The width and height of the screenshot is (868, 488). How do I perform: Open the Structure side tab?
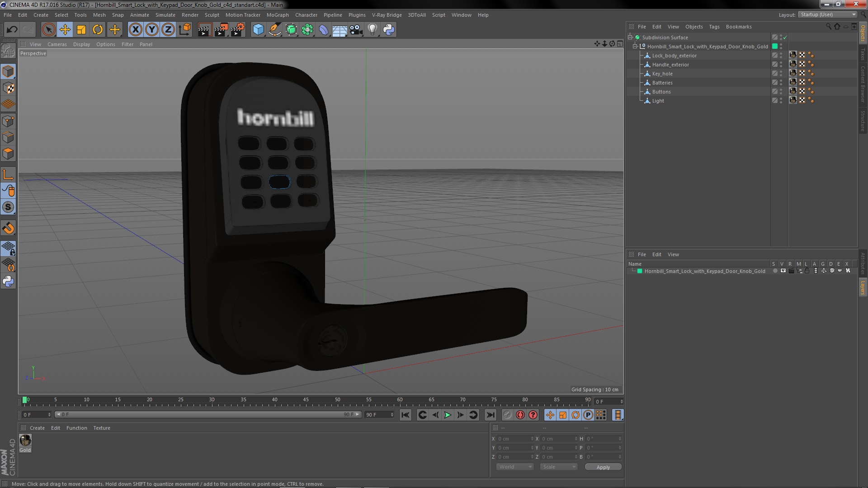pos(863,121)
